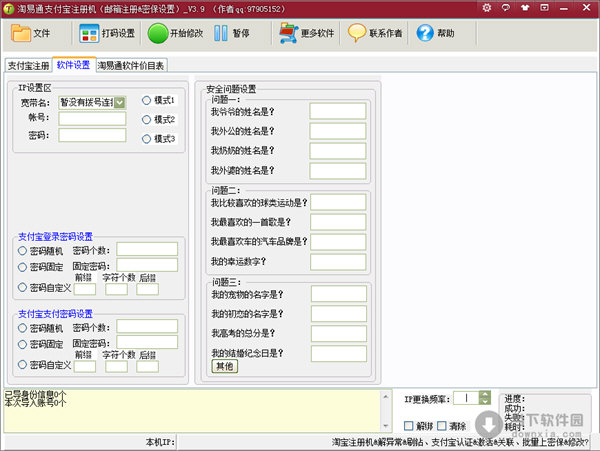
Task: Click the 帐号 input field
Action: [x=92, y=119]
